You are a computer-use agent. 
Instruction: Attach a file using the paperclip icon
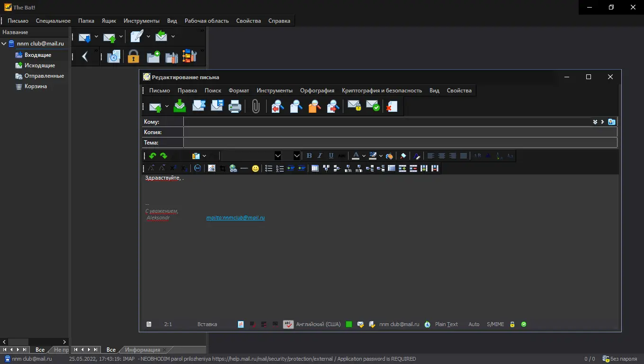[x=256, y=106]
